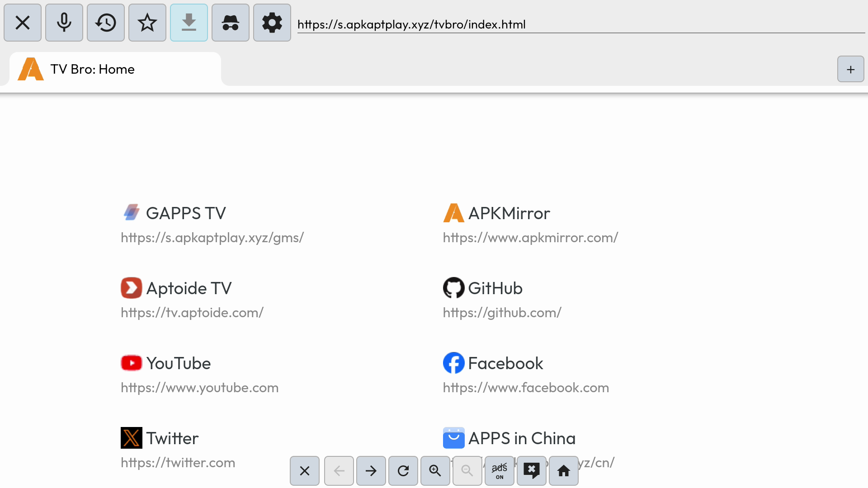Click the URL address field
The height and width of the screenshot is (488, 868).
point(581,24)
